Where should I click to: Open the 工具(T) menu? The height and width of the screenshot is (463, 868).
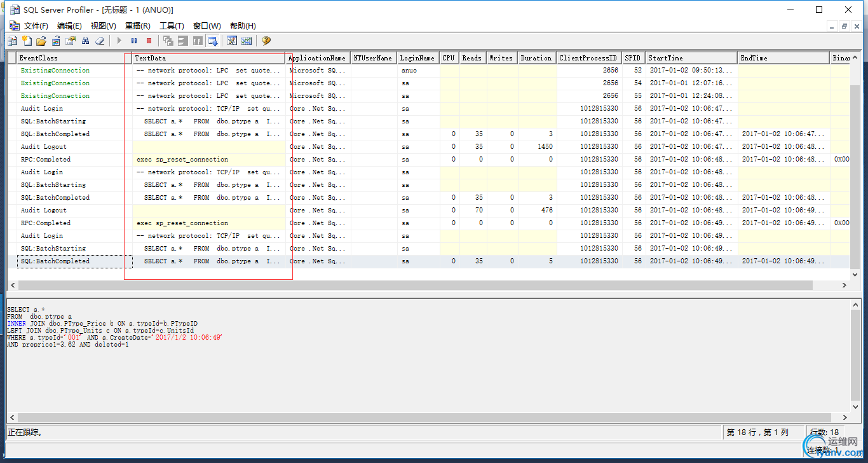(x=172, y=26)
